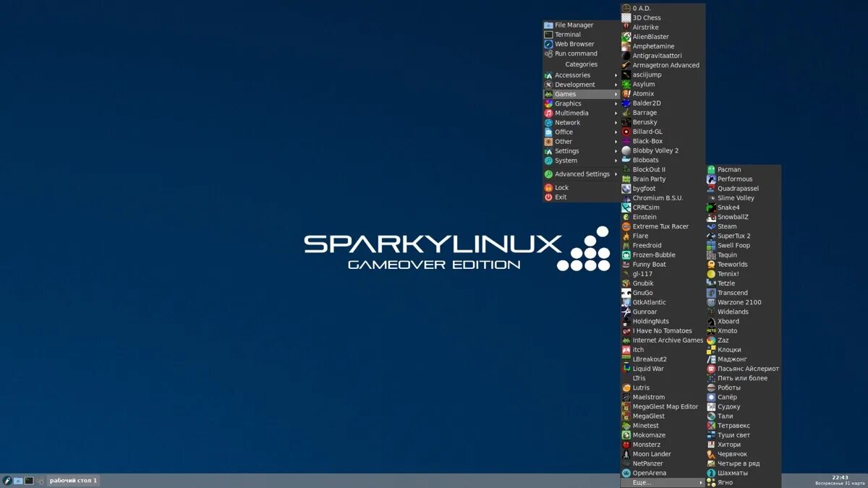Click Lock in the main menu
This screenshot has height=488, width=868.
(x=582, y=188)
